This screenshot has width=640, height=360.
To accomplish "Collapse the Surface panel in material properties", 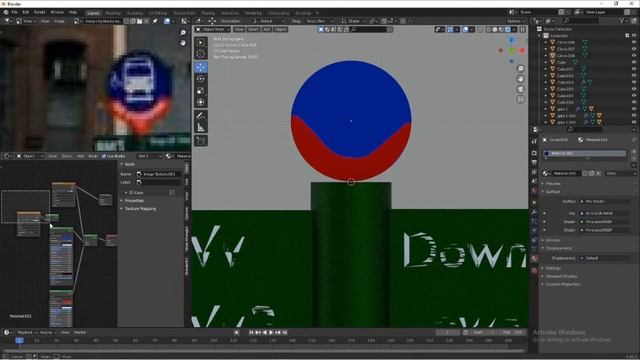I will pyautogui.click(x=553, y=191).
